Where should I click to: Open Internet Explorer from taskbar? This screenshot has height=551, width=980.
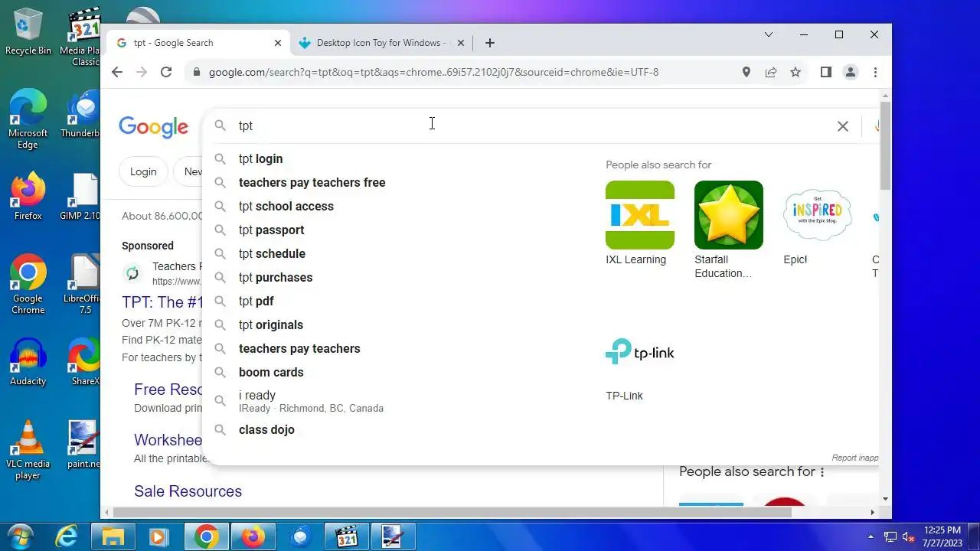[x=67, y=536]
